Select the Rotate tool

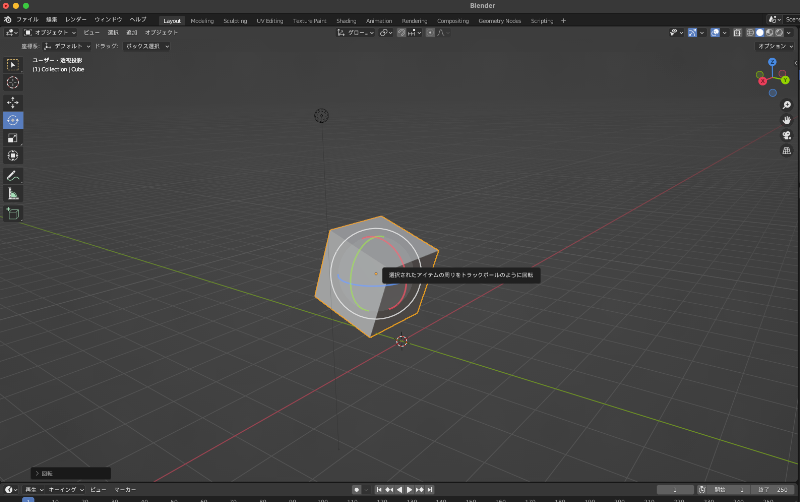coord(13,120)
